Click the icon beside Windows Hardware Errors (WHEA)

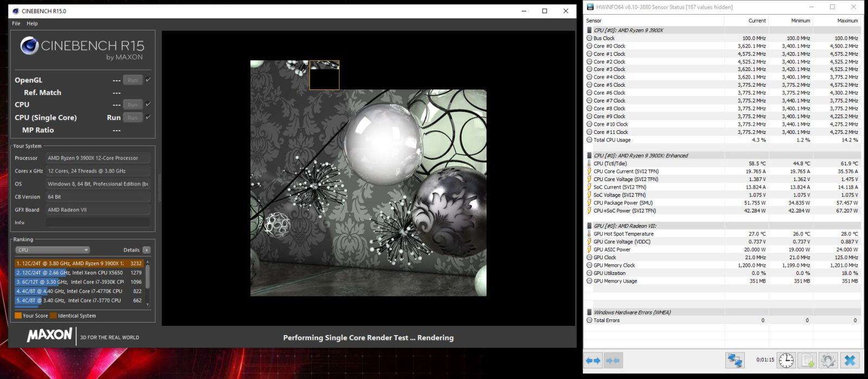pyautogui.click(x=589, y=312)
